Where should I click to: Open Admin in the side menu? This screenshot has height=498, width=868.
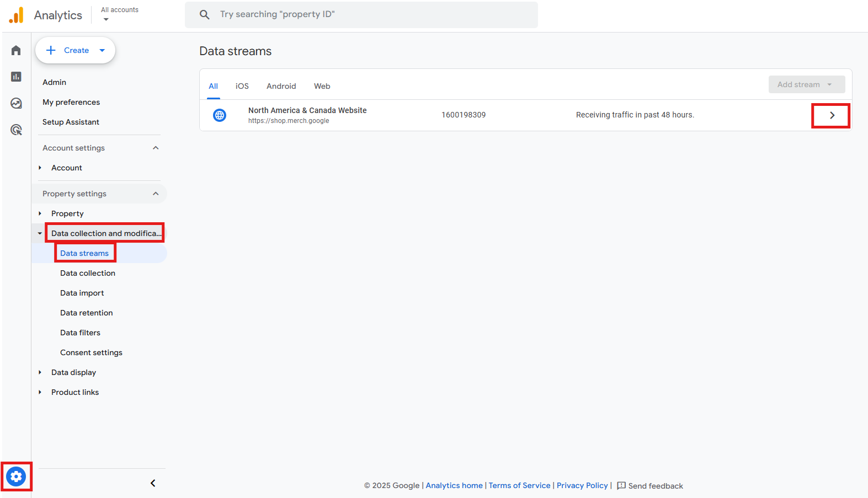(55, 82)
